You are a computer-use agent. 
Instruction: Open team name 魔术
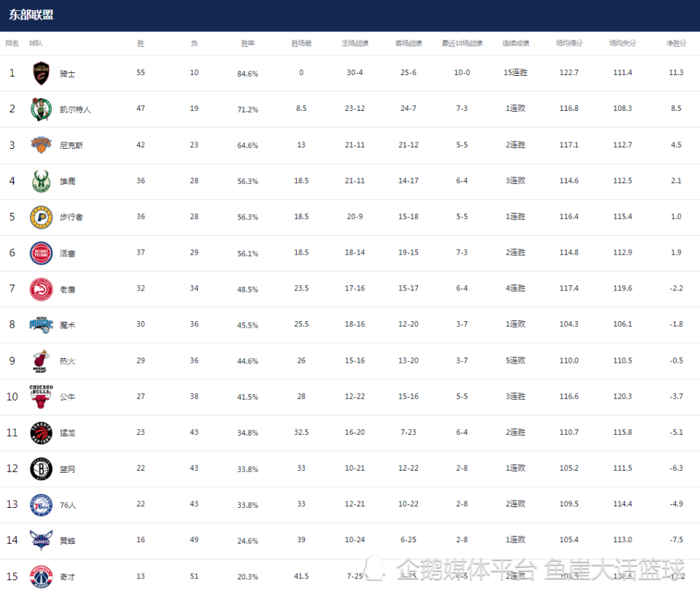tap(67, 325)
